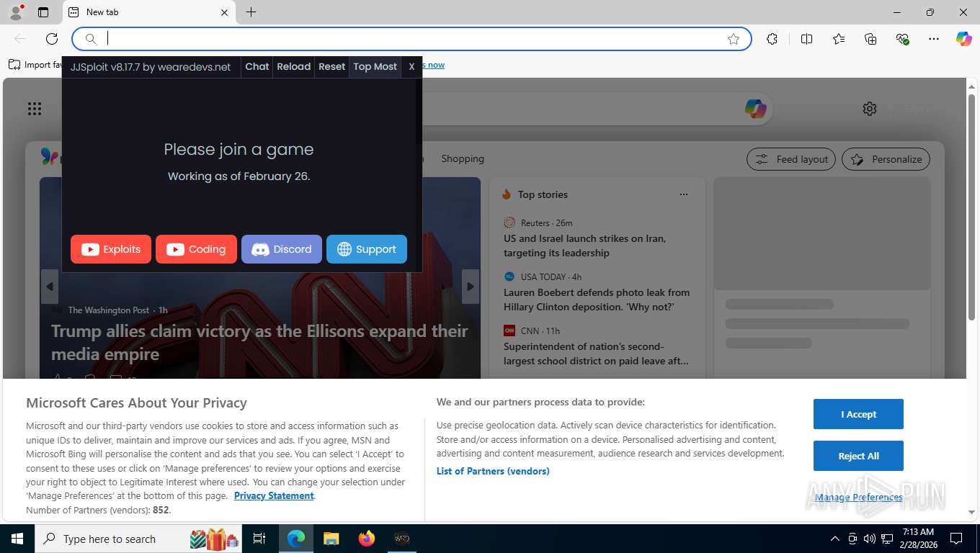
Task: Open the Collections icon
Action: 870,39
